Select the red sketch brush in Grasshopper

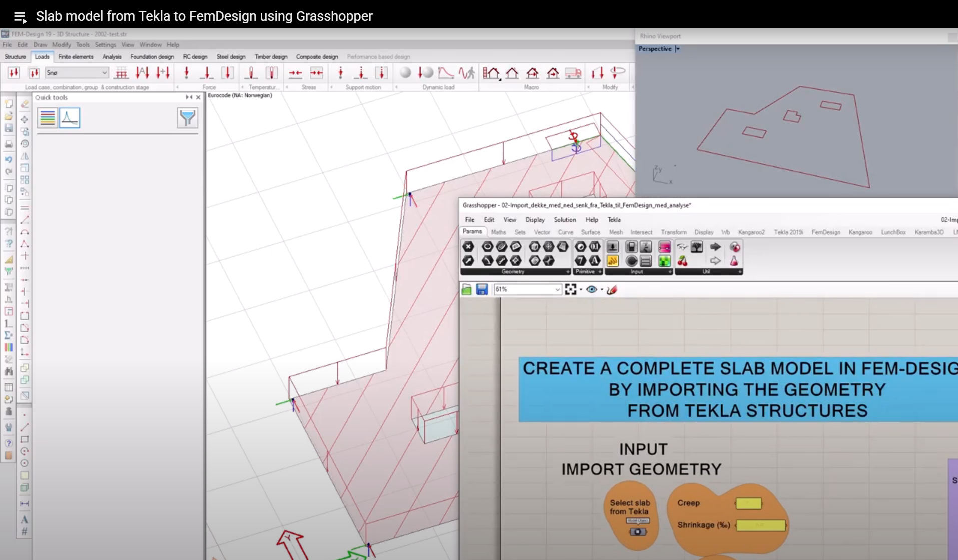click(612, 289)
